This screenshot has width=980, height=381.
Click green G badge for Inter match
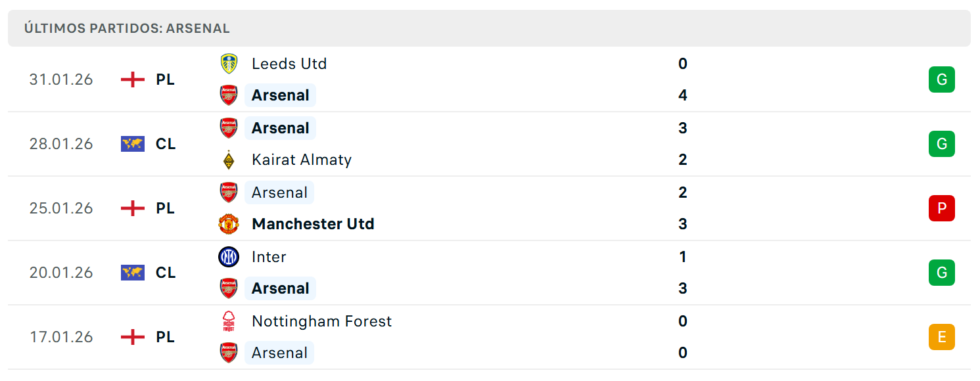tap(941, 273)
